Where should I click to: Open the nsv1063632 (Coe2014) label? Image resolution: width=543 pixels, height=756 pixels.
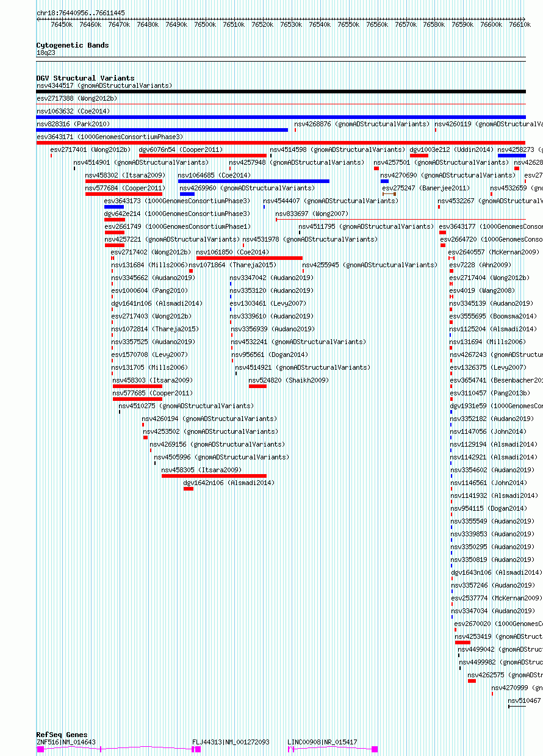click(73, 111)
